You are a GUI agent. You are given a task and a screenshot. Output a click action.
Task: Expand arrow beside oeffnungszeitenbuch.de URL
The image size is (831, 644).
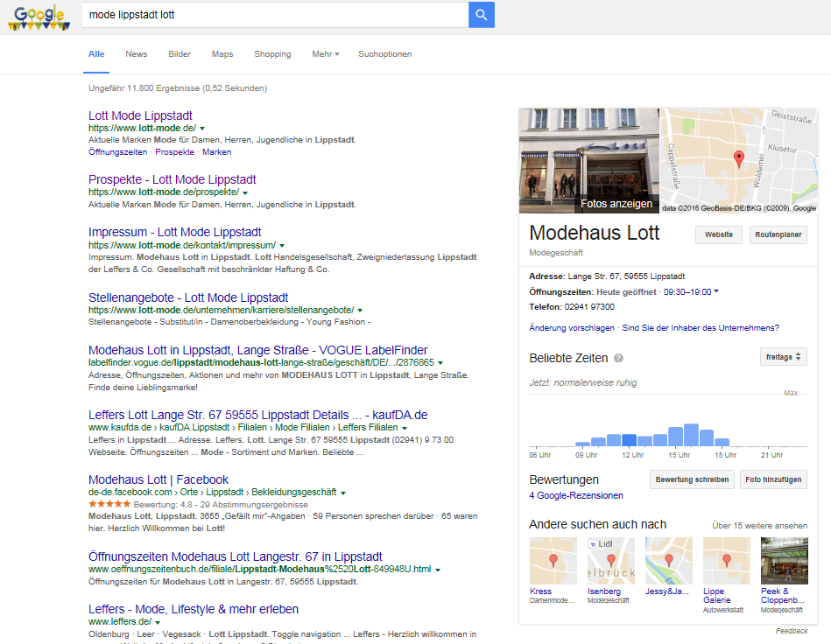(438, 570)
